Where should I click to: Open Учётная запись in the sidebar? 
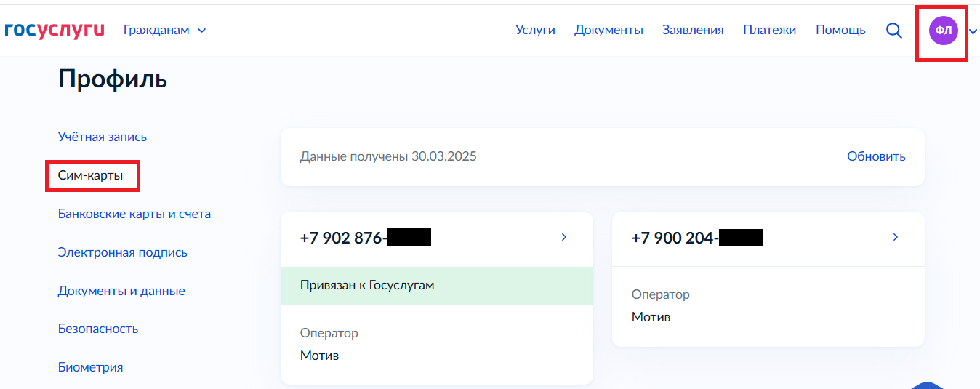(x=103, y=137)
